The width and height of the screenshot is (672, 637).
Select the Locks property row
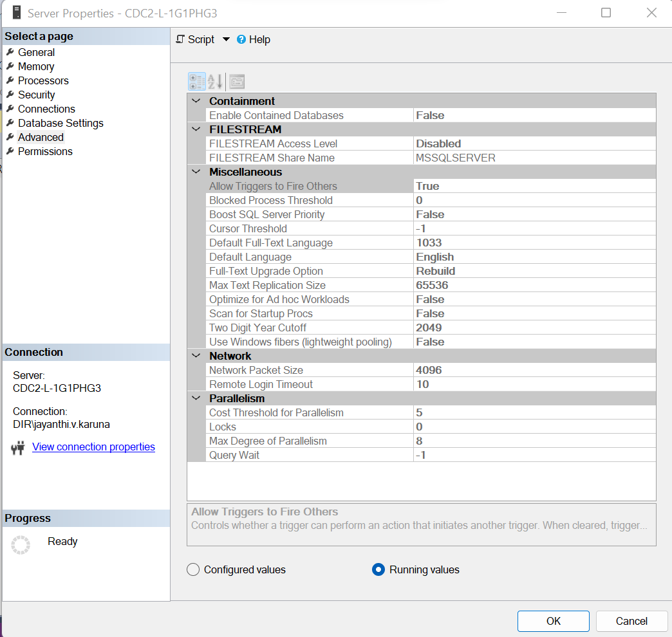tap(431, 426)
